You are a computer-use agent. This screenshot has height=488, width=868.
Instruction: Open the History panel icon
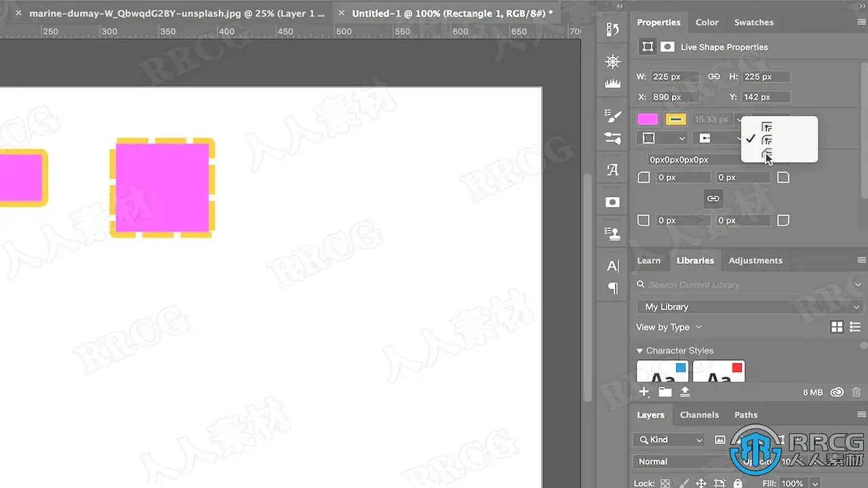click(x=613, y=29)
